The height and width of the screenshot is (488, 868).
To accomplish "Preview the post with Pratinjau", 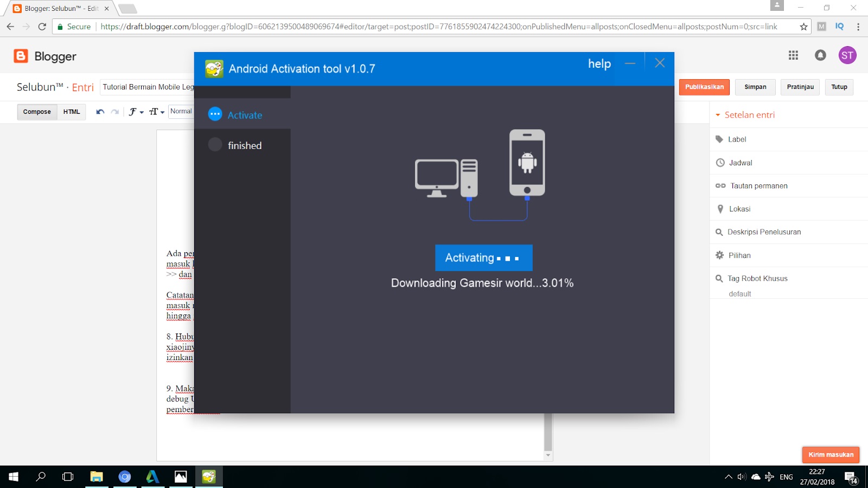I will coord(800,87).
